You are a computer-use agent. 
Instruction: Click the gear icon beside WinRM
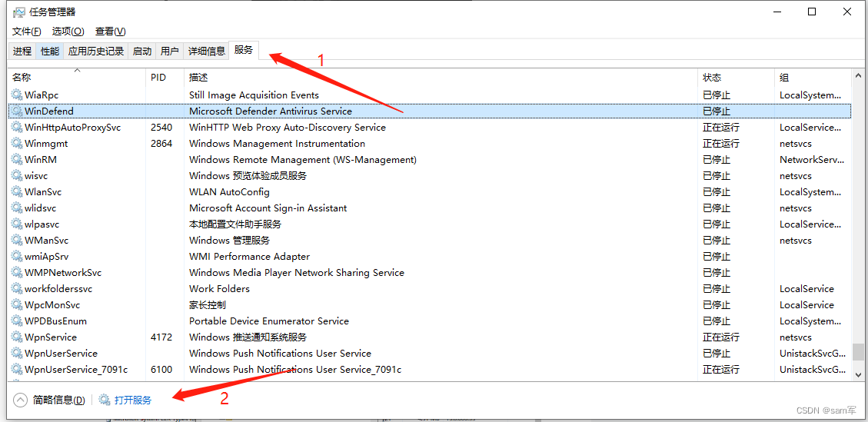[17, 159]
